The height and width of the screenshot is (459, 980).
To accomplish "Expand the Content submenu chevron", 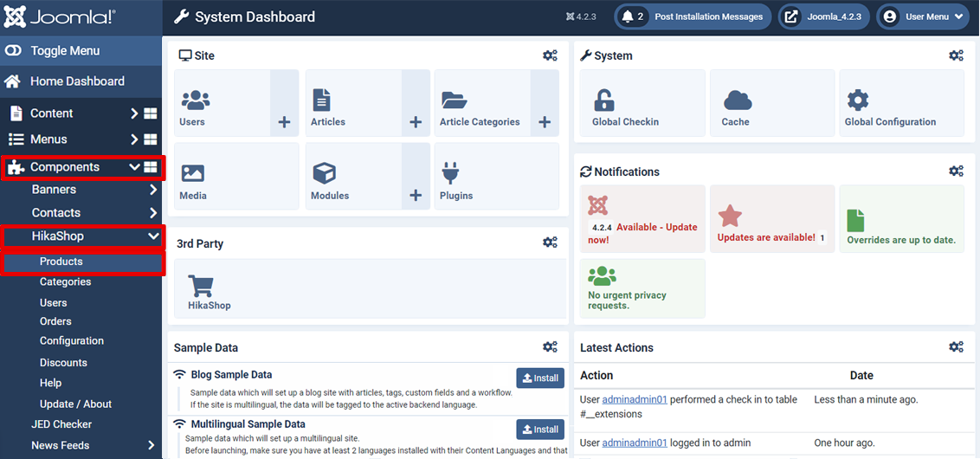I will tap(133, 113).
